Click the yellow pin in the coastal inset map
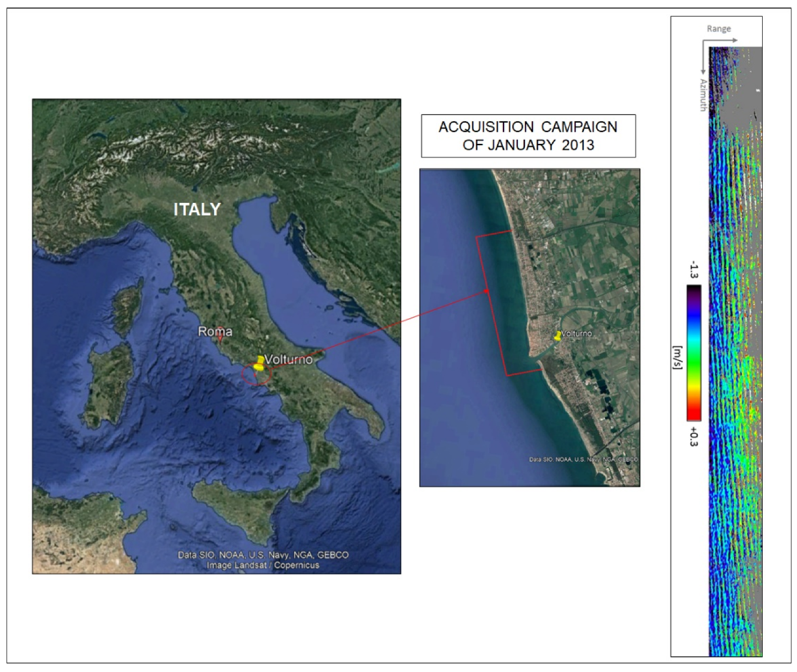The image size is (797, 672). pyautogui.click(x=558, y=335)
